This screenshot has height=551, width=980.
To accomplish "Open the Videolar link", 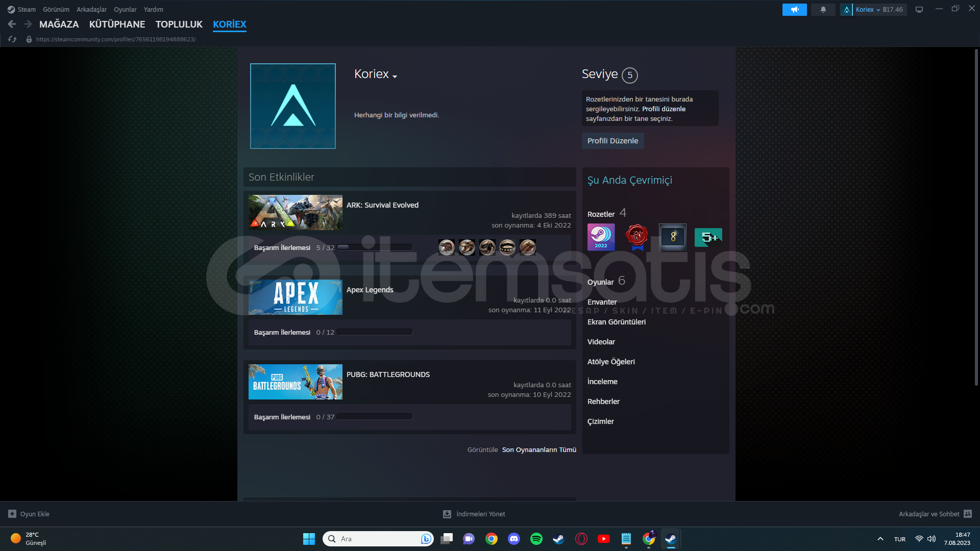I will [601, 342].
